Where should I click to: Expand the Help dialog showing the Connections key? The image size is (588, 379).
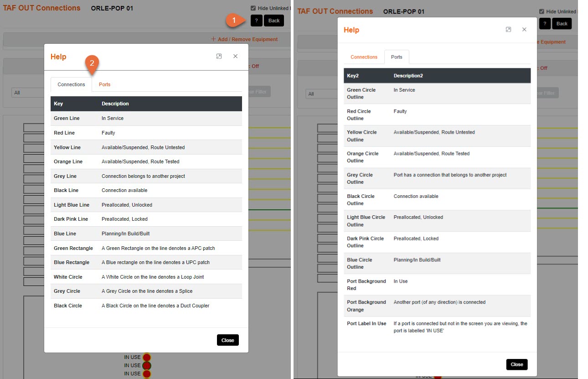pyautogui.click(x=219, y=56)
